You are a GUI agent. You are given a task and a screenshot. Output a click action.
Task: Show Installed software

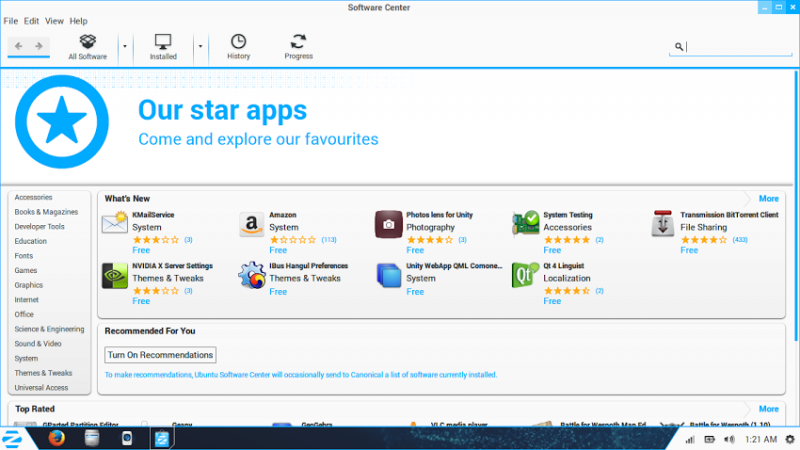(x=163, y=47)
